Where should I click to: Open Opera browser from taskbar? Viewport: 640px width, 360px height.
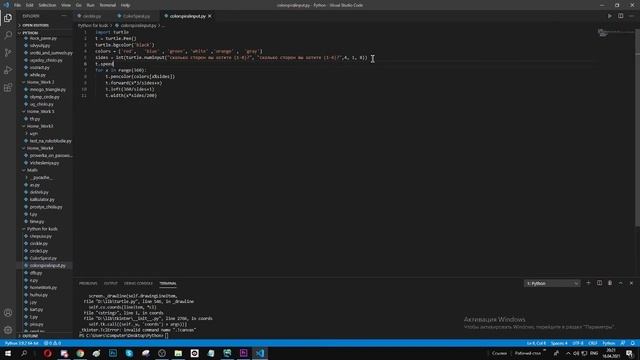point(48,353)
